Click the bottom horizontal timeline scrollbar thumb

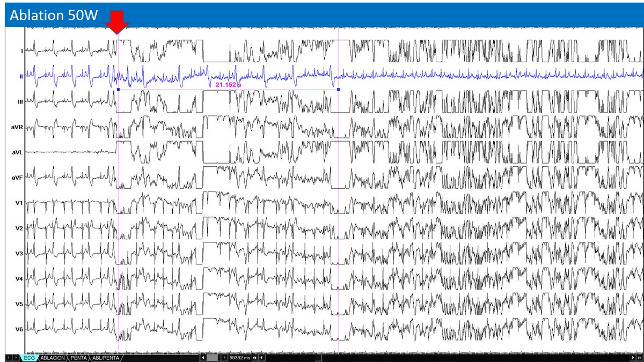tap(318, 358)
